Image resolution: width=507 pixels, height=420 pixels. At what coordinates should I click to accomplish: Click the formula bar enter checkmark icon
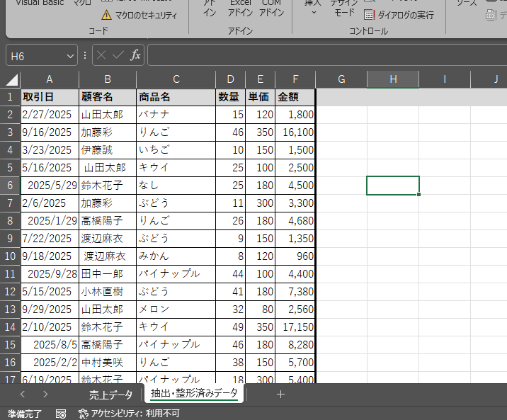click(x=118, y=55)
